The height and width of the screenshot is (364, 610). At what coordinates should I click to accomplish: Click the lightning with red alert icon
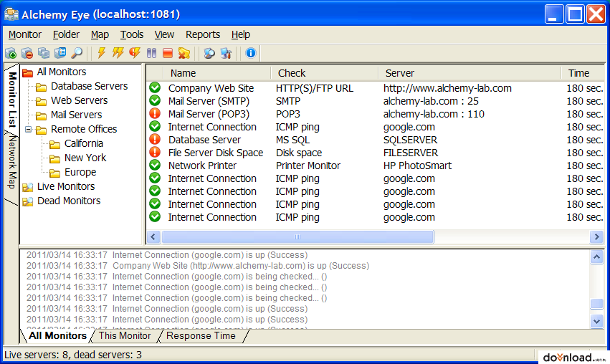135,53
